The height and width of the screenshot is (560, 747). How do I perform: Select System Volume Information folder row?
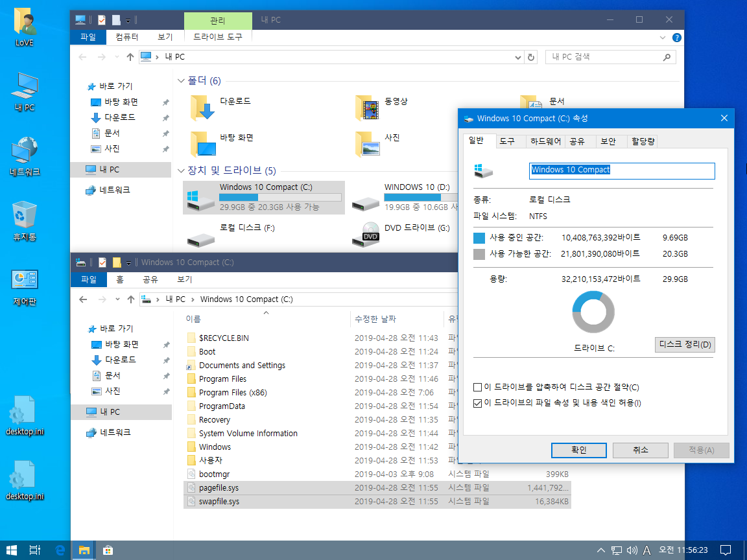(x=321, y=434)
